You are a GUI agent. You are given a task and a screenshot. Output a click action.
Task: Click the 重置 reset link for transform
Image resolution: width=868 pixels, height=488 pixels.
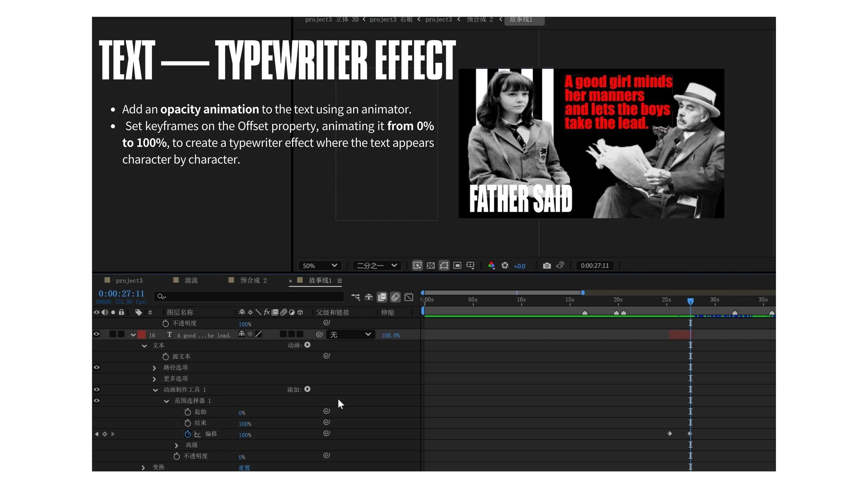tap(244, 468)
